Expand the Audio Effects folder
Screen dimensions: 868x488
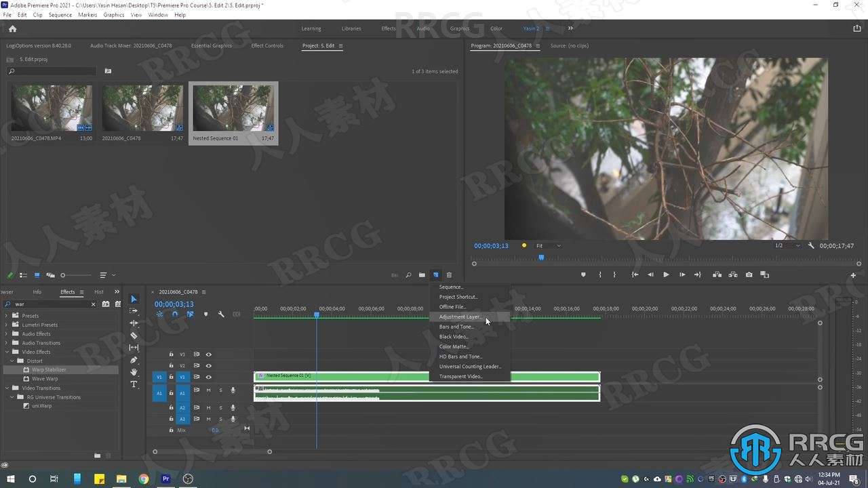(7, 333)
